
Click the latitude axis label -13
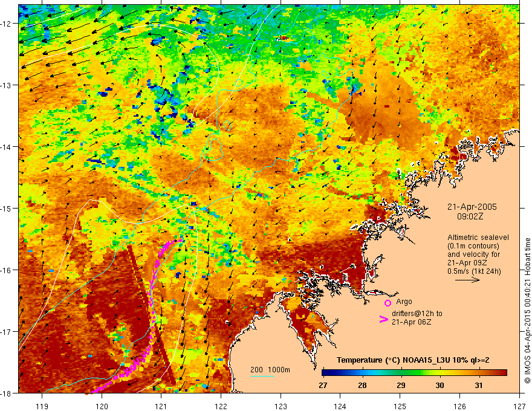[x=7, y=85]
